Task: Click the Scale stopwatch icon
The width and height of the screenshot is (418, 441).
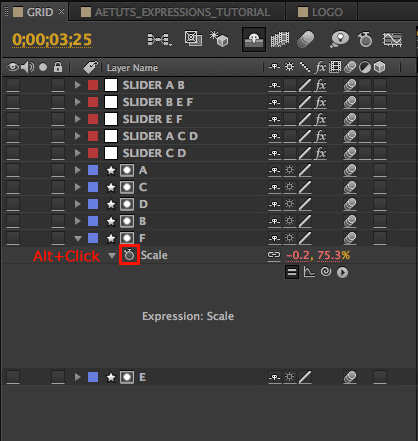Action: (129, 255)
